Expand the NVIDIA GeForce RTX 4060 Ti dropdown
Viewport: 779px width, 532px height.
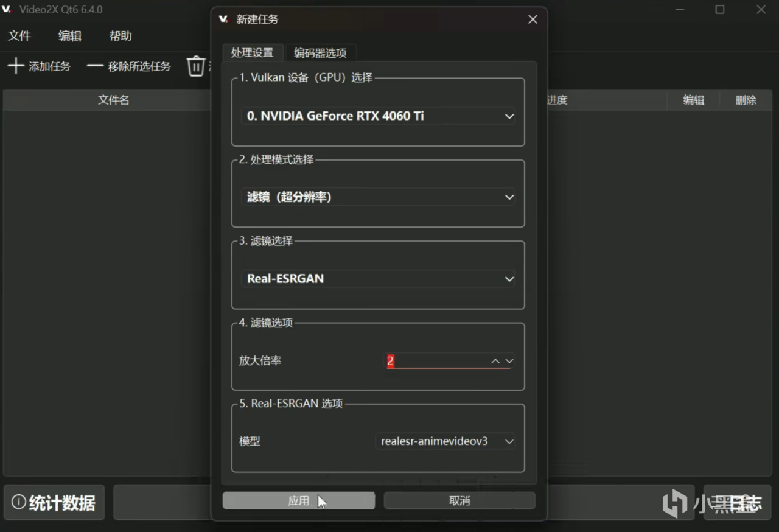click(379, 116)
